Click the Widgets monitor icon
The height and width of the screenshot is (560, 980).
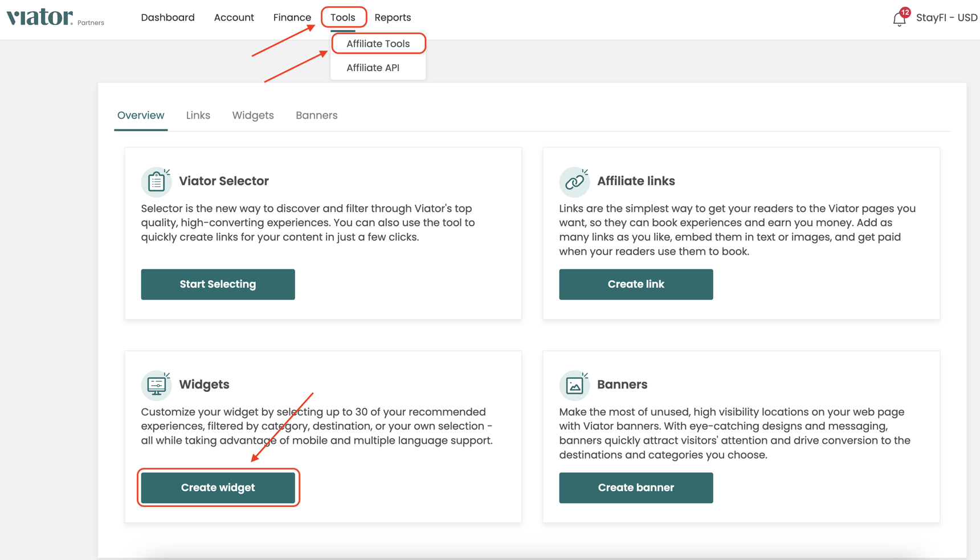click(156, 385)
